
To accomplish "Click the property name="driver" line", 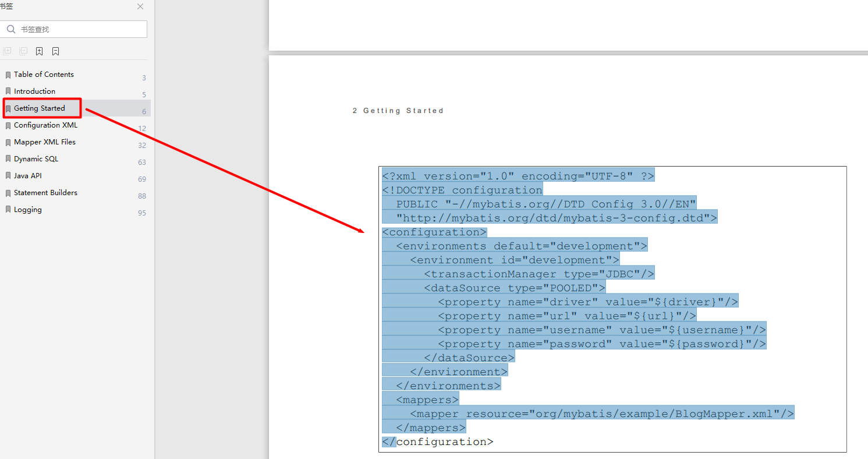I will (588, 302).
